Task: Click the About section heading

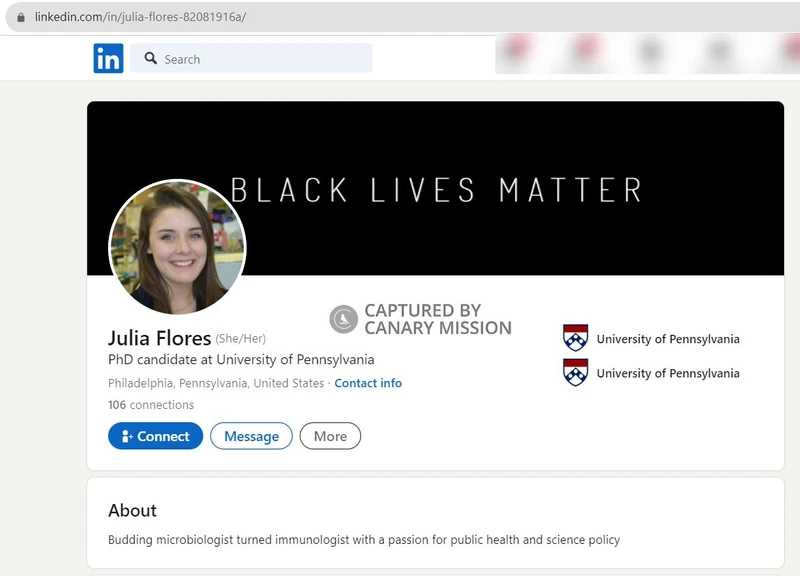Action: click(131, 510)
